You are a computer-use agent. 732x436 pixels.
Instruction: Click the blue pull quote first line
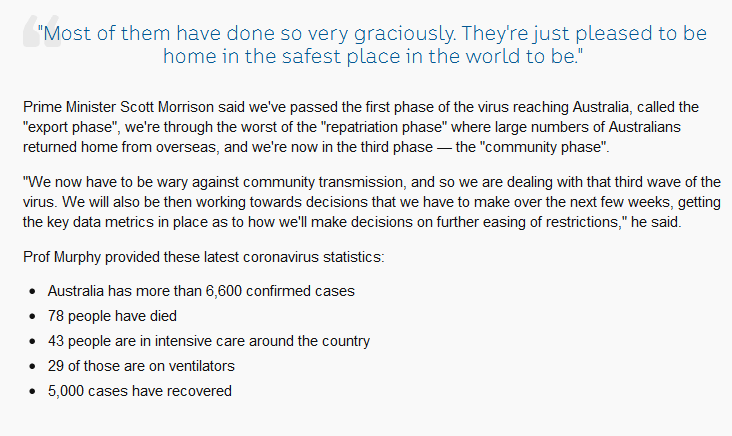[372, 34]
